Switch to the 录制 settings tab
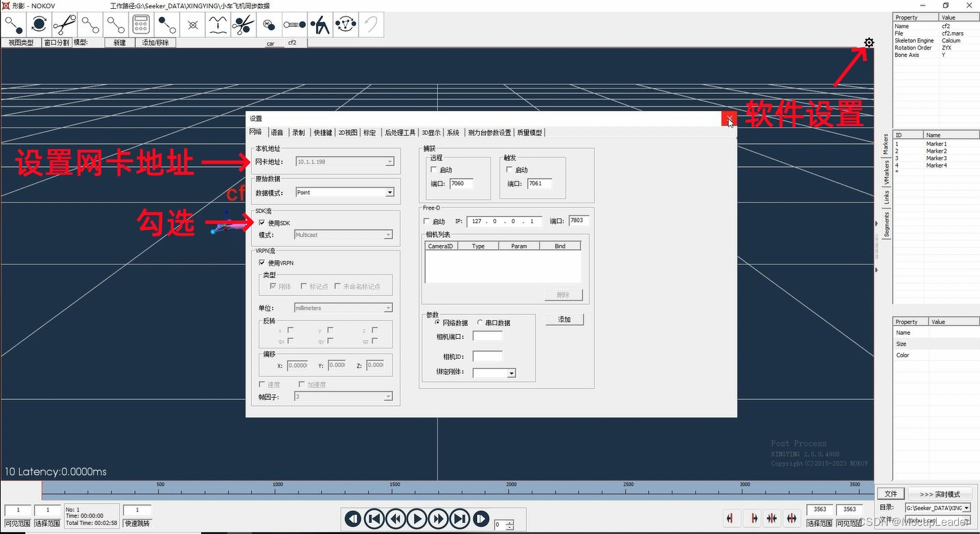980x534 pixels. 299,133
